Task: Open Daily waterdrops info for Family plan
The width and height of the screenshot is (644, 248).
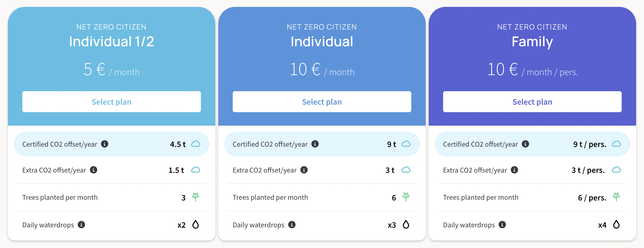Action: click(x=502, y=225)
